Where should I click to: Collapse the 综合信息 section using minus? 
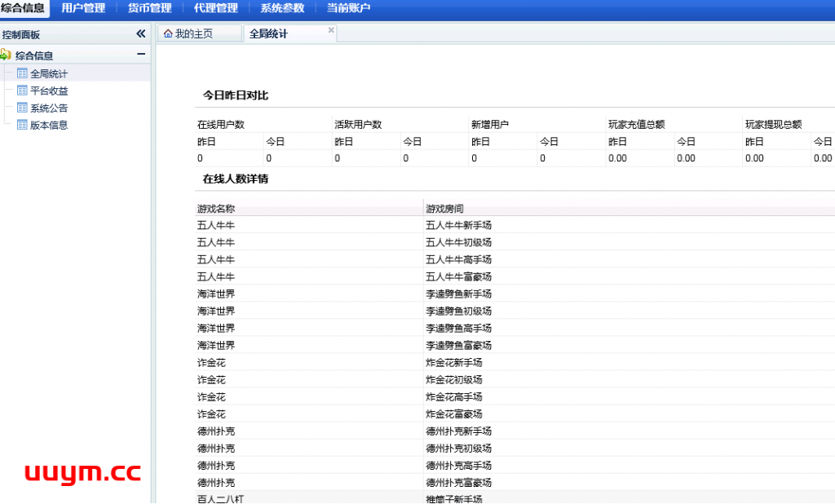pyautogui.click(x=141, y=55)
